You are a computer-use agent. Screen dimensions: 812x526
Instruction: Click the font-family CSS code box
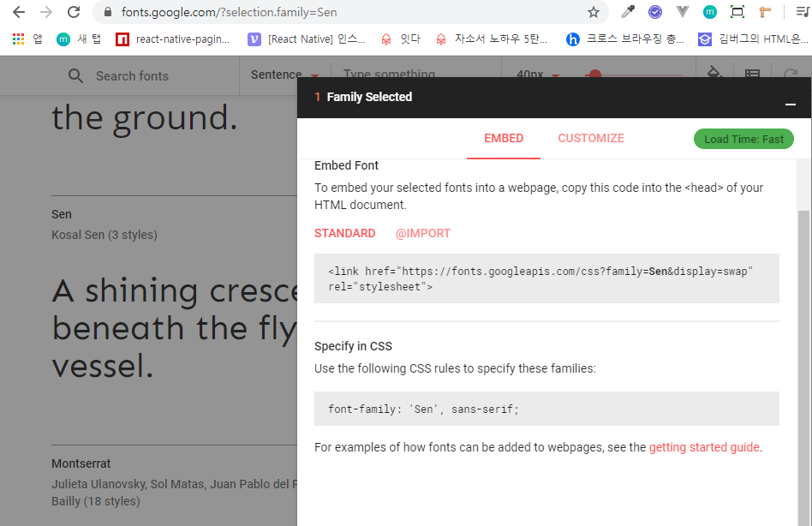click(x=546, y=409)
